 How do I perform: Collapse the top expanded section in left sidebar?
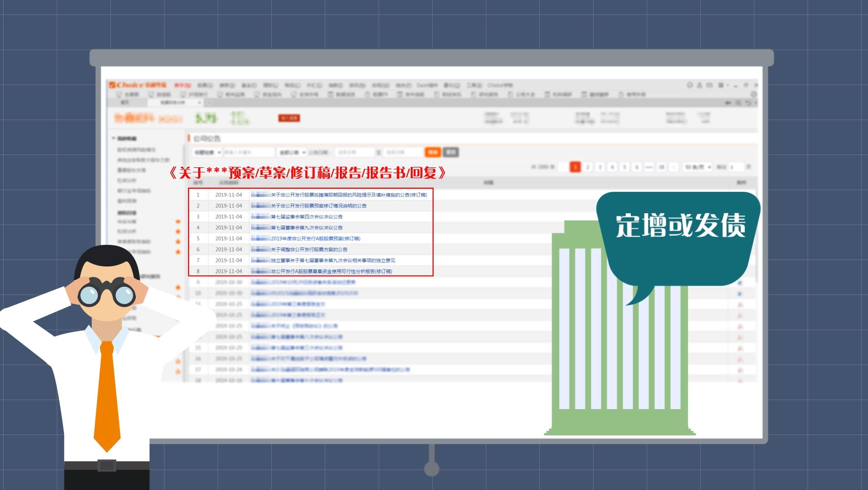pyautogui.click(x=114, y=138)
